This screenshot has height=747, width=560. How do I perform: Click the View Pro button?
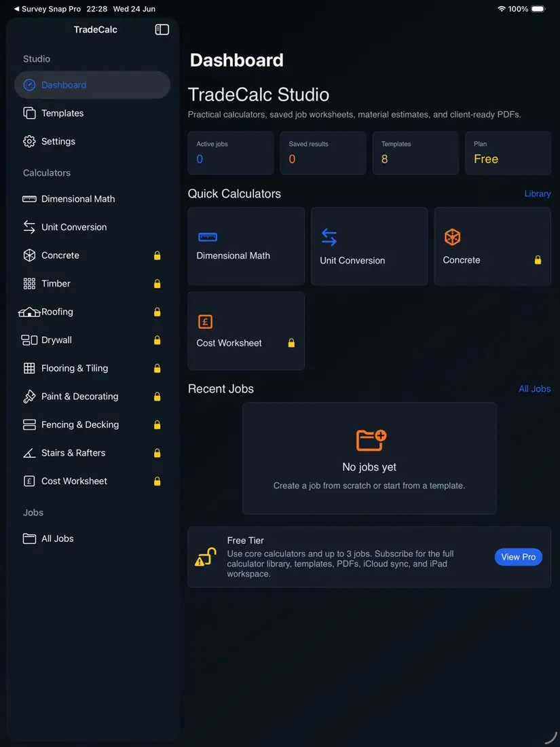point(518,557)
